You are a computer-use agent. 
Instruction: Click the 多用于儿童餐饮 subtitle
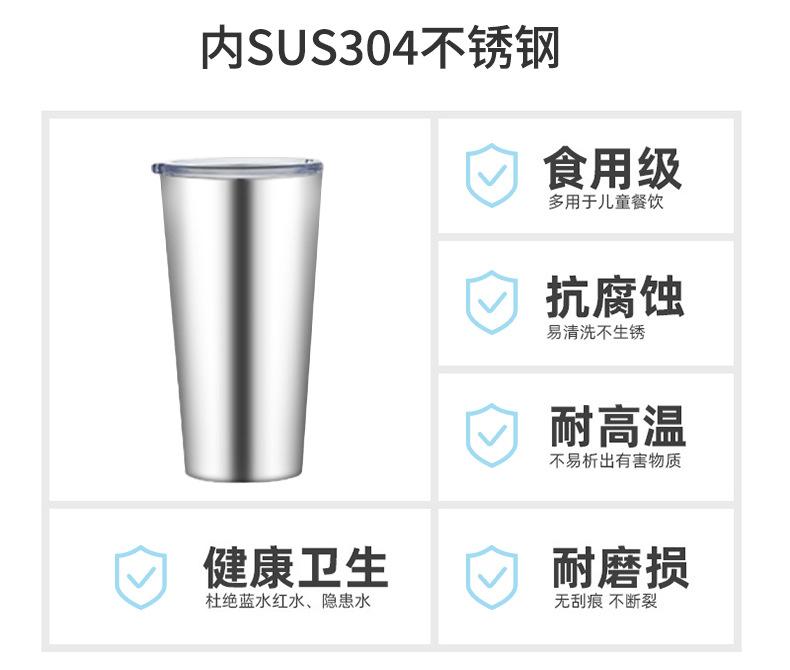(x=606, y=202)
